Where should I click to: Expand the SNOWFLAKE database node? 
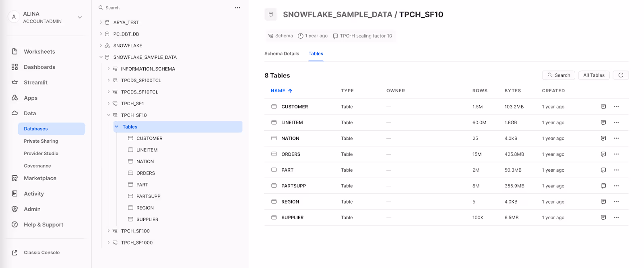[x=101, y=46]
